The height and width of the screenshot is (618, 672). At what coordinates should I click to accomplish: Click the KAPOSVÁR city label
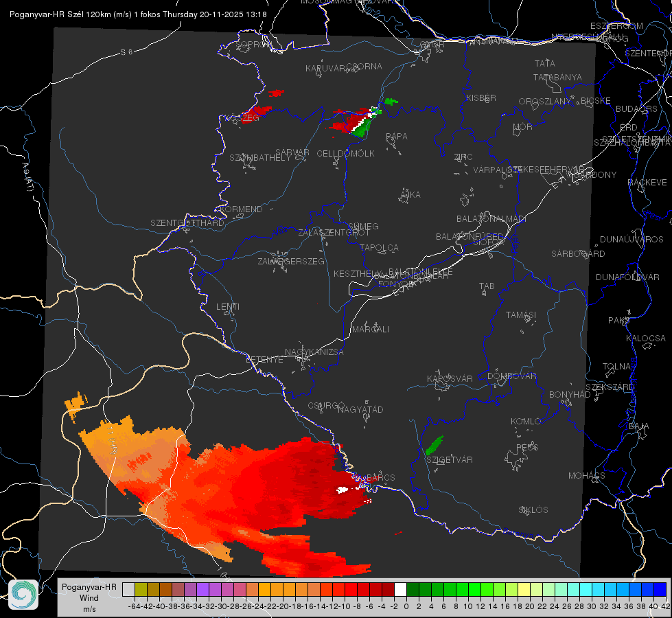pyautogui.click(x=450, y=378)
